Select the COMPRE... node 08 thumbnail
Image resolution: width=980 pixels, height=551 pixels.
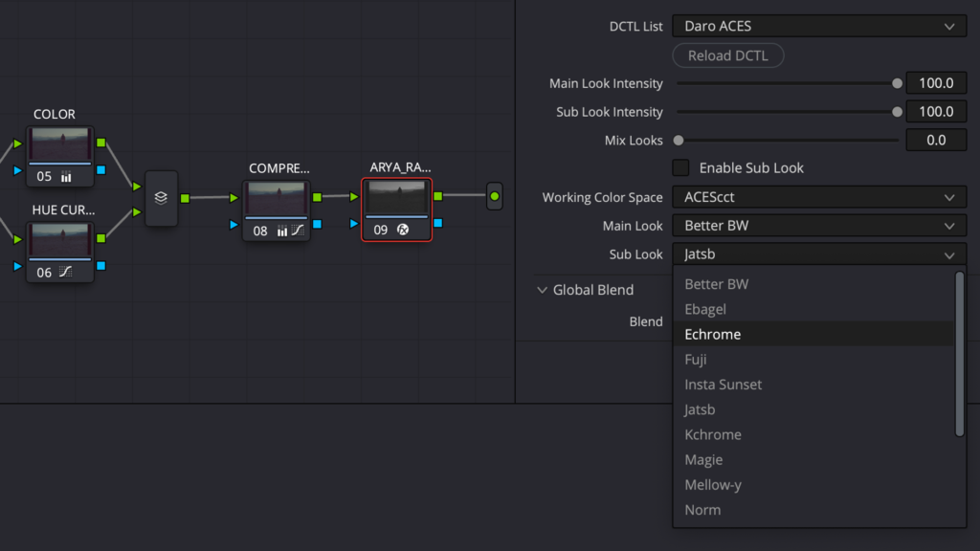point(276,200)
